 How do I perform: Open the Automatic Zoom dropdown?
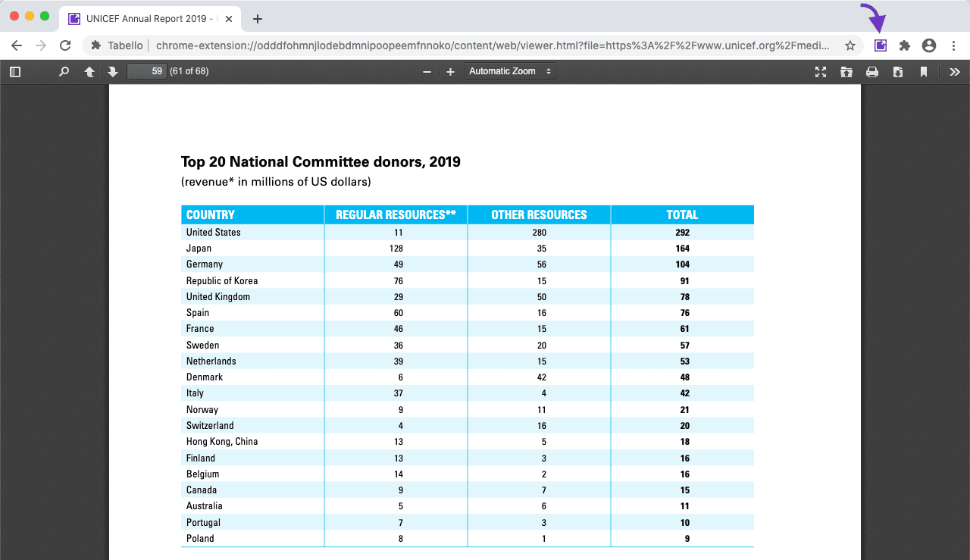(x=509, y=71)
